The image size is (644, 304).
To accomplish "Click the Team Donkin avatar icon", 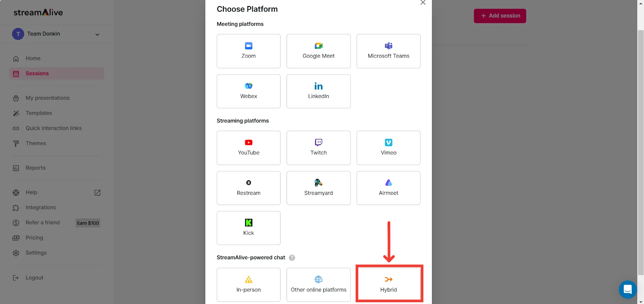I will (18, 34).
